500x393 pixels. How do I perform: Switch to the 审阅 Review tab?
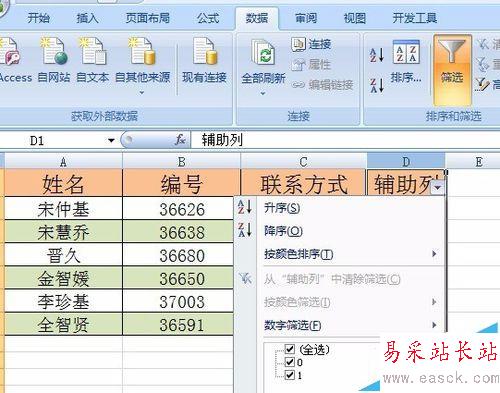306,18
